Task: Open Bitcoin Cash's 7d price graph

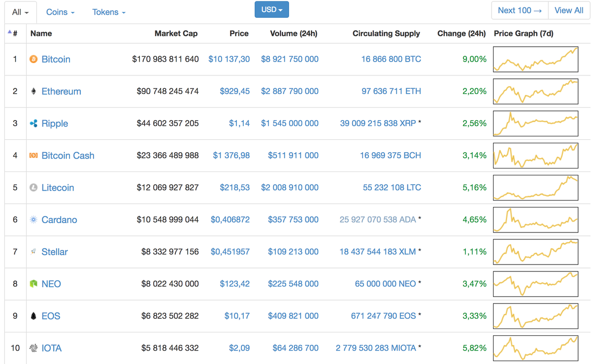Action: 536,156
